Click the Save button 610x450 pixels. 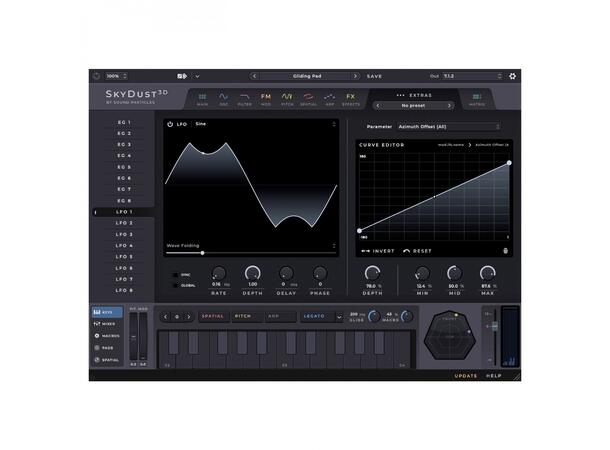point(374,77)
